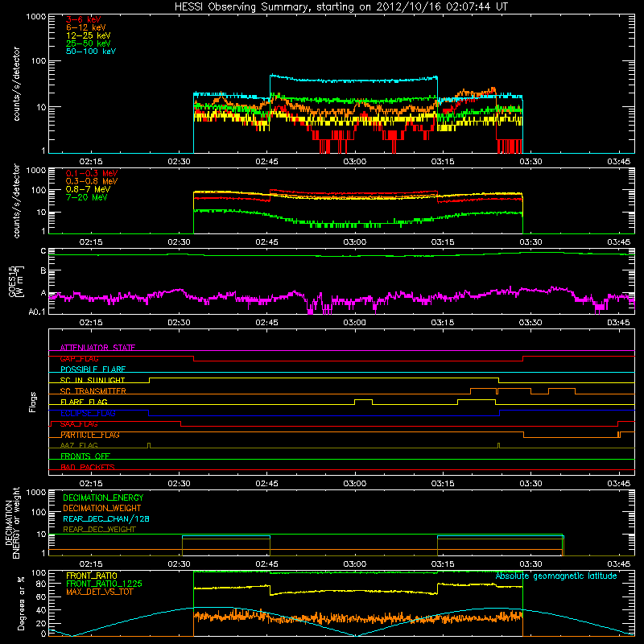Click the POSSIBLE_FLARE flag label
The height and width of the screenshot is (644, 644).
93,369
